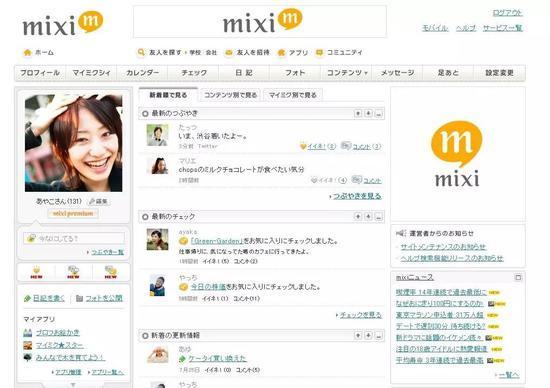Collapse the 最新のチェック section
This screenshot has height=388, width=550.
(379, 217)
